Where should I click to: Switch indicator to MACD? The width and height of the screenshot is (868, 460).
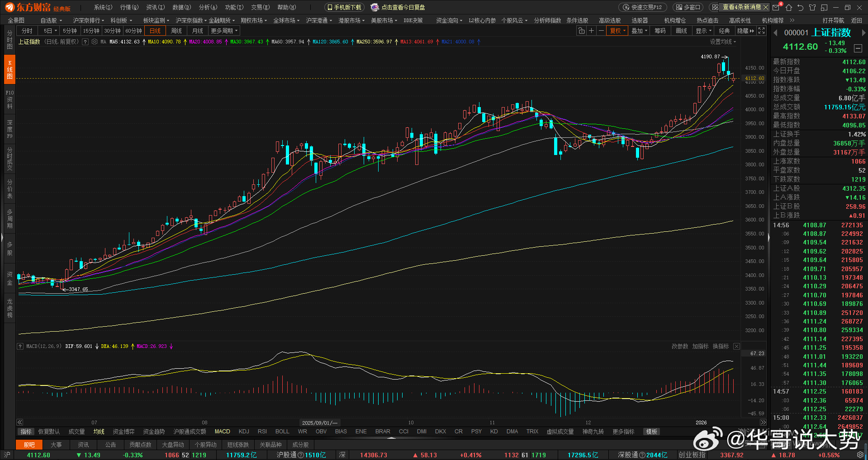[223, 432]
